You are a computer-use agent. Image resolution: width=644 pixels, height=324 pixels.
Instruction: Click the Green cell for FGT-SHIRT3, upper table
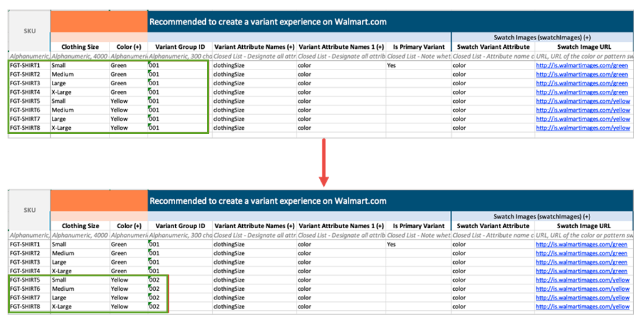(128, 83)
